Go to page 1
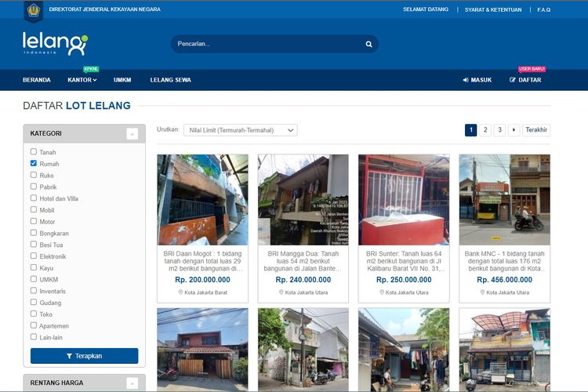 471,130
